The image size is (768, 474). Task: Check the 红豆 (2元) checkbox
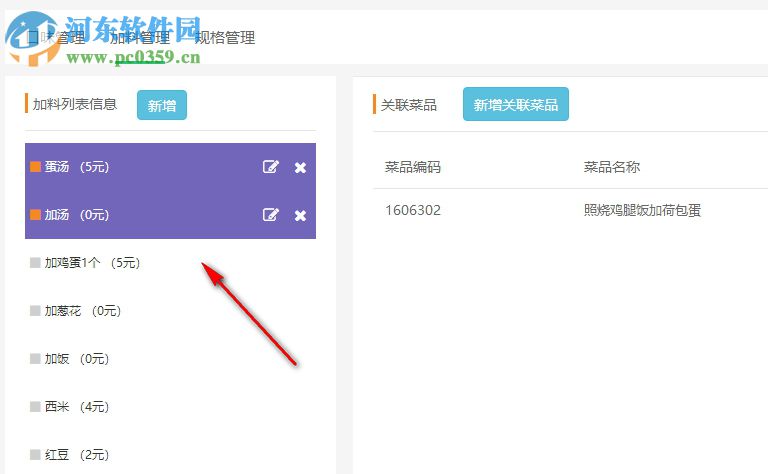point(35,454)
